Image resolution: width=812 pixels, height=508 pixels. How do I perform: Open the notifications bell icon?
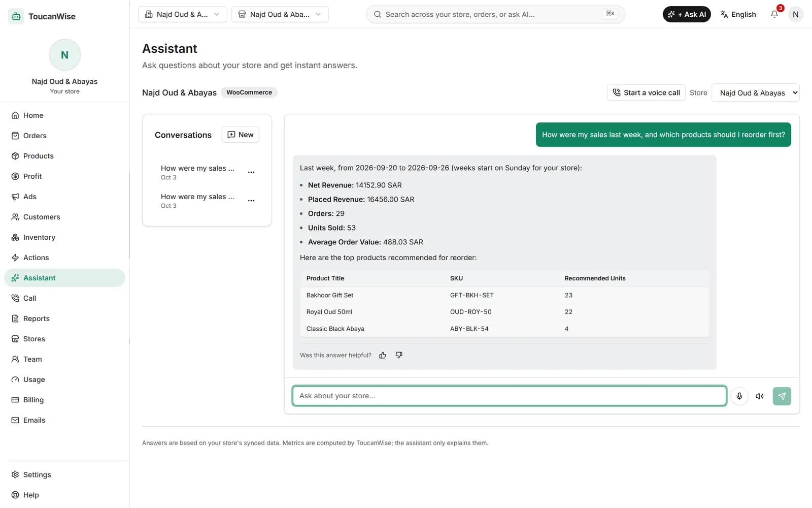tap(774, 14)
